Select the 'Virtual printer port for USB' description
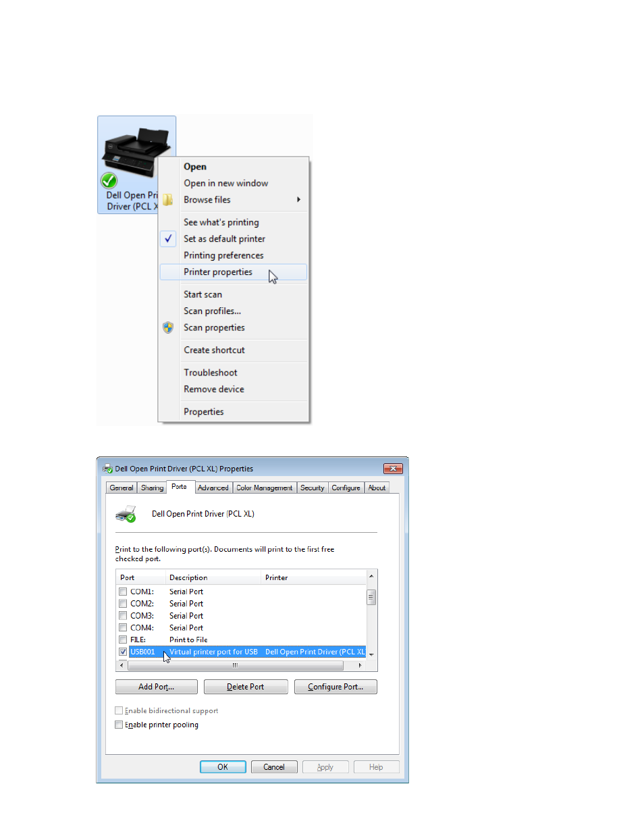Image resolution: width=644 pixels, height=834 pixels. [213, 652]
